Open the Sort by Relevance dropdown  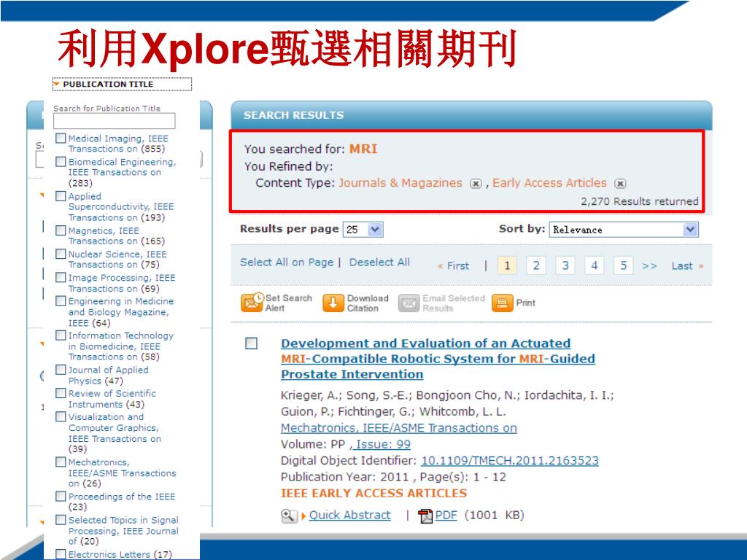(624, 230)
